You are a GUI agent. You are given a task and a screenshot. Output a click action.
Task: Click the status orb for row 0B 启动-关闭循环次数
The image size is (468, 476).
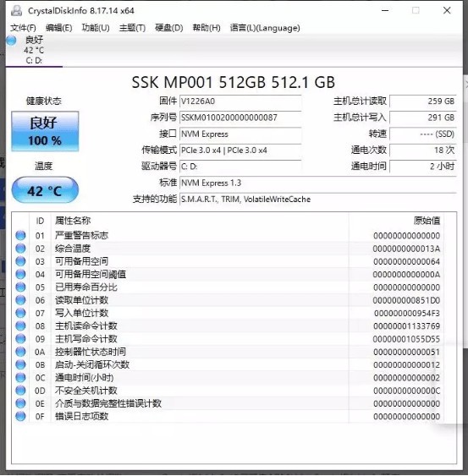click(20, 364)
